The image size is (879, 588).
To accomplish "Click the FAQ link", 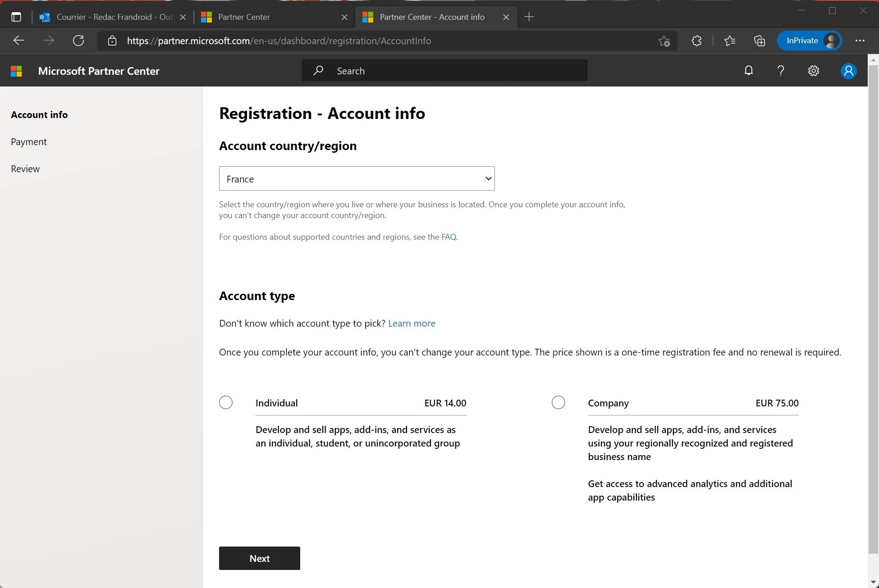I will pos(449,236).
